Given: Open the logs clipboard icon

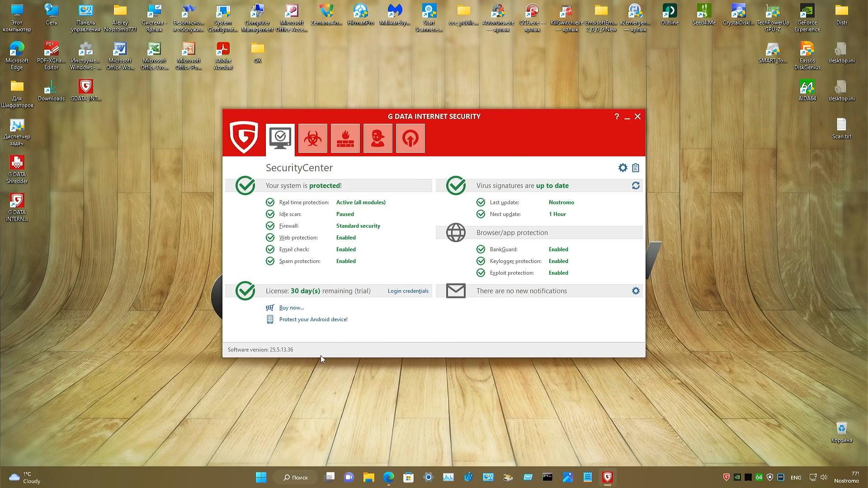Looking at the screenshot, I should [x=636, y=168].
